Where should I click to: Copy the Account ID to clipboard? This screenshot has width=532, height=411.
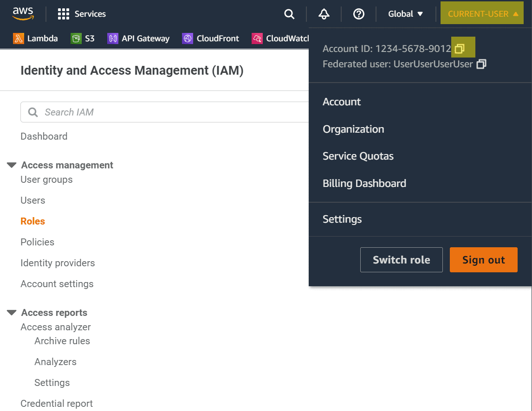pyautogui.click(x=460, y=49)
